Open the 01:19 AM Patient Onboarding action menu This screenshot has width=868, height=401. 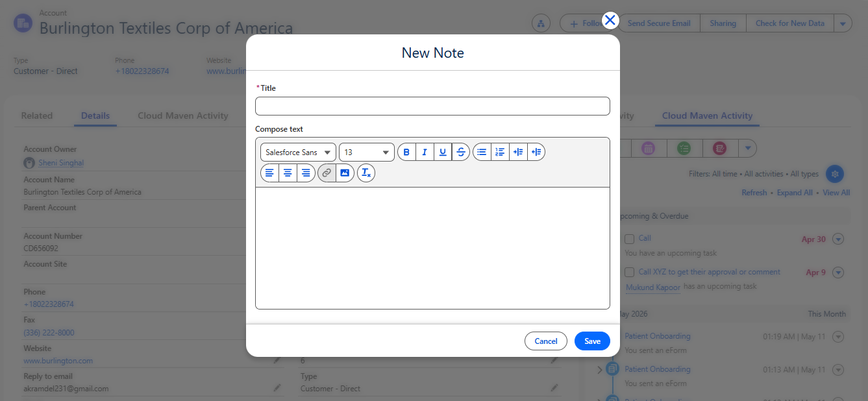pyautogui.click(x=838, y=336)
